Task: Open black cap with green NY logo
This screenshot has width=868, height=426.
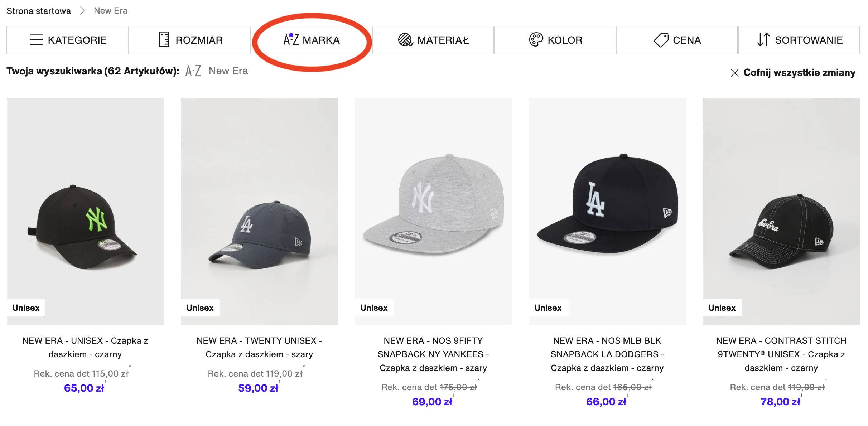Action: [85, 211]
